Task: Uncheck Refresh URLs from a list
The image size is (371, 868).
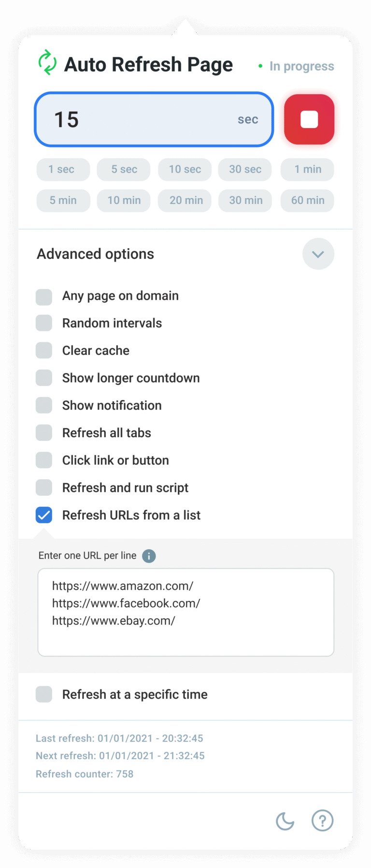Action: [44, 515]
